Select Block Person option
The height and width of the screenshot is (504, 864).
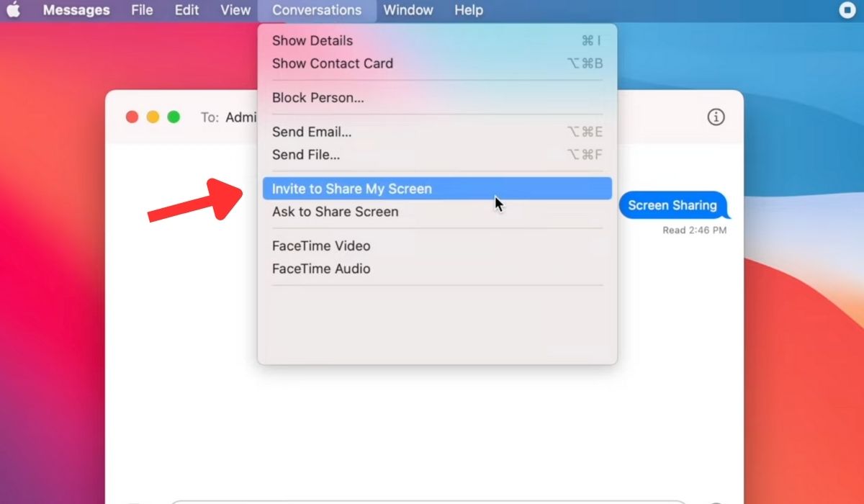click(x=318, y=98)
